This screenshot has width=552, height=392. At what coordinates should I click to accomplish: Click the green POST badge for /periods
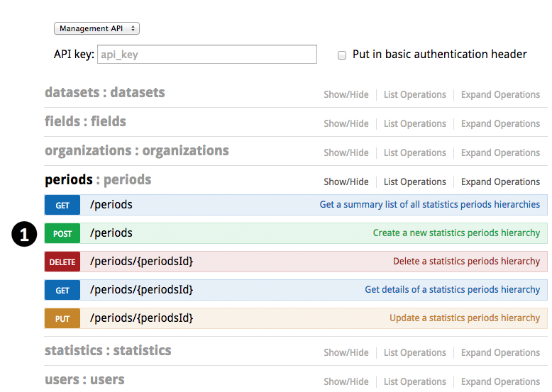point(62,234)
